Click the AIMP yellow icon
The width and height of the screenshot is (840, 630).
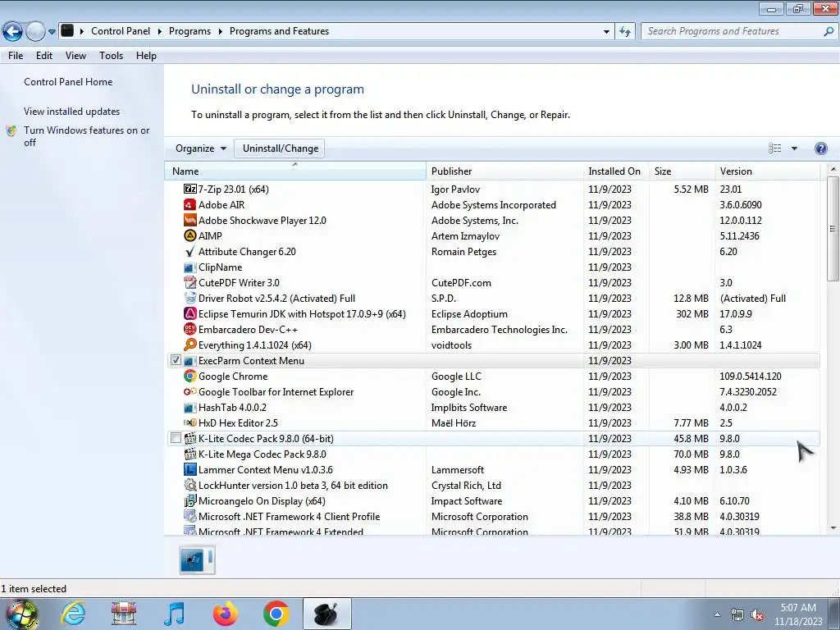point(189,235)
